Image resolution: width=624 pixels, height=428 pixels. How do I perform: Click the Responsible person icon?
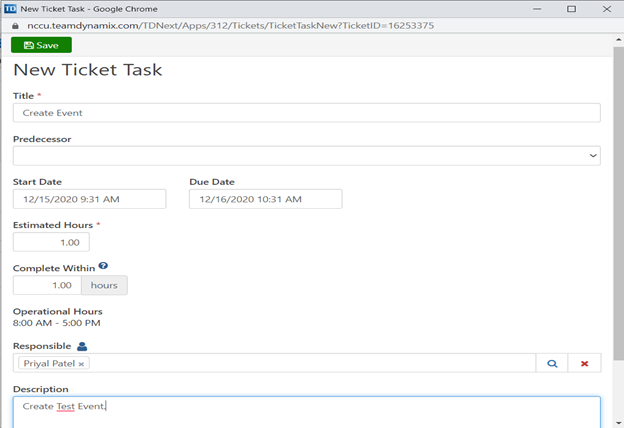point(82,346)
